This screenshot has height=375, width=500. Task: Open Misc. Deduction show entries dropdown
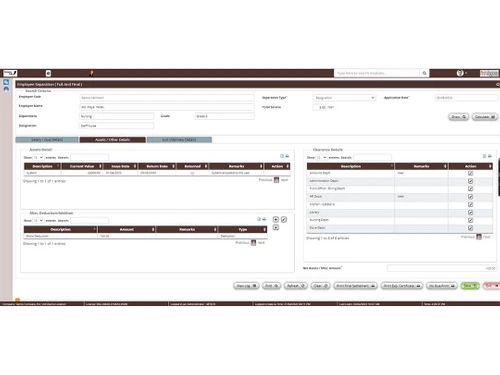(38, 220)
